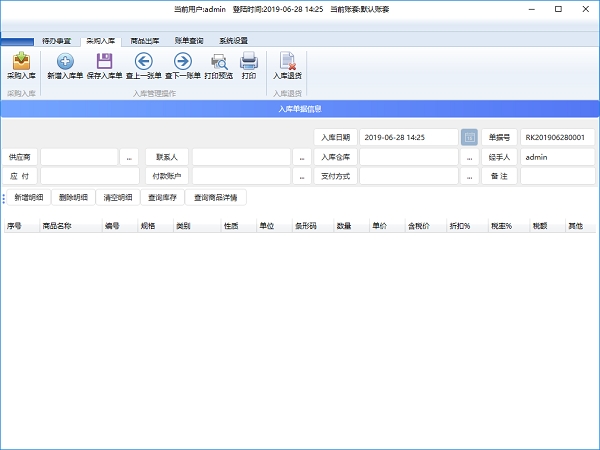Open the 系统设置 tab

(233, 41)
